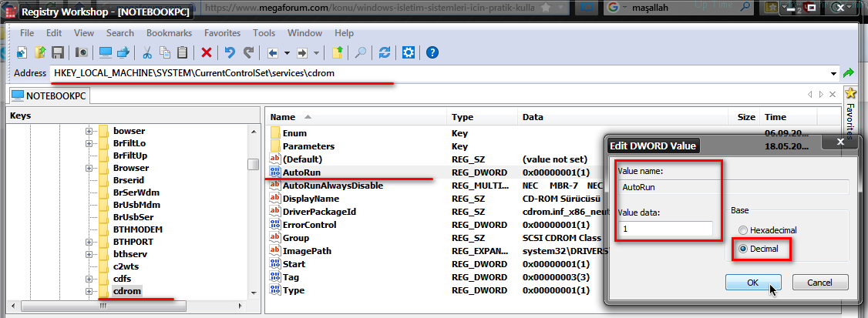This screenshot has height=318, width=868.
Task: Open the Favorites side panel star
Action: tap(850, 93)
